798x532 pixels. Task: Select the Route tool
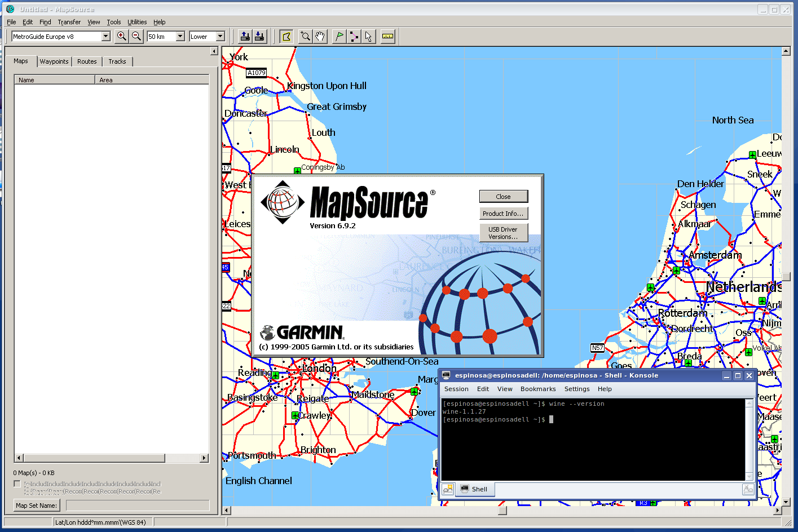tap(354, 37)
